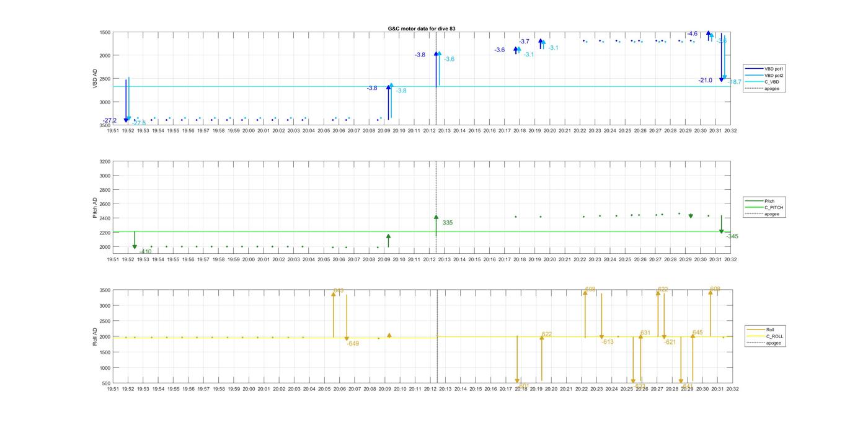Click the '-410' pitch data label
868x430 pixels.
(x=145, y=251)
